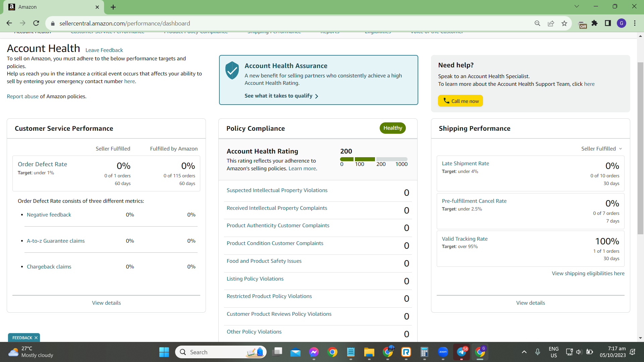
Task: Open Zoom from the taskbar
Action: click(443, 352)
